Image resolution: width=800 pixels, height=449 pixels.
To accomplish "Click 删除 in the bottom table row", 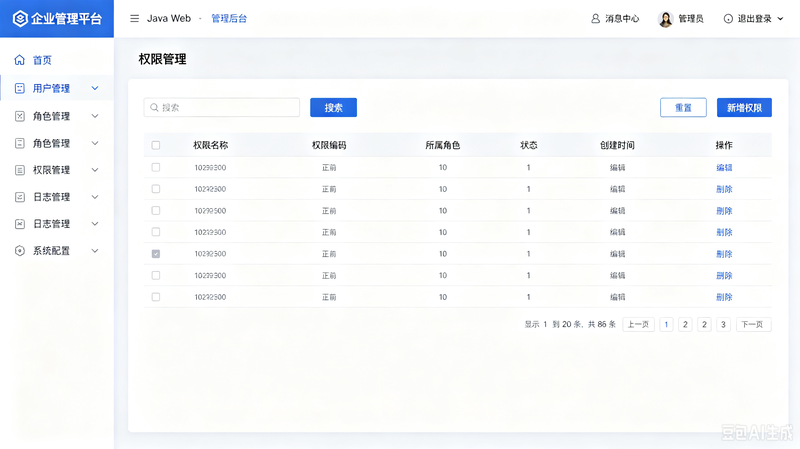I will (724, 297).
